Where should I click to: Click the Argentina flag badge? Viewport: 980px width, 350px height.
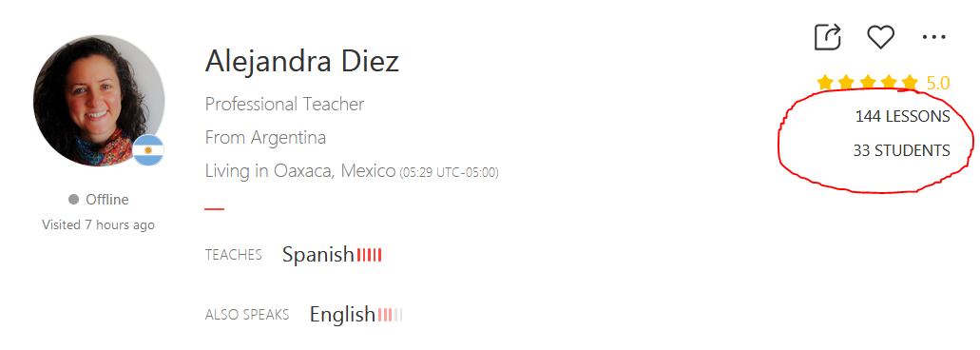148,150
